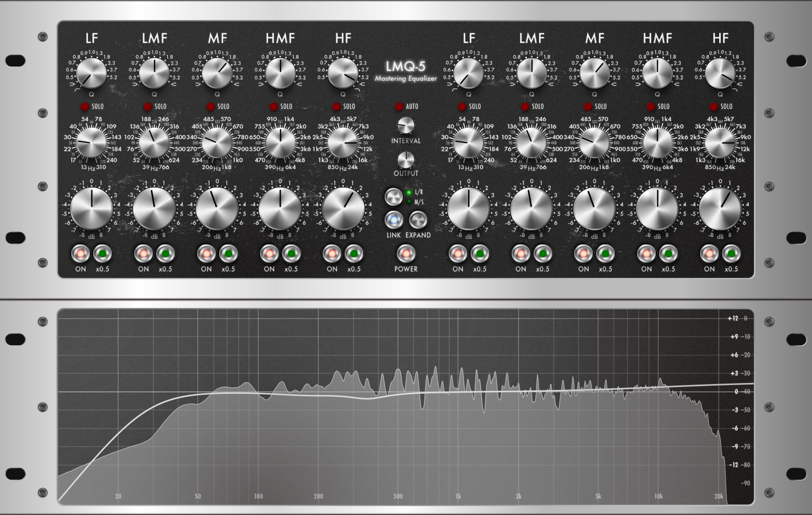Click the right channel HF Q knob
This screenshot has height=515, width=812.
tap(720, 73)
